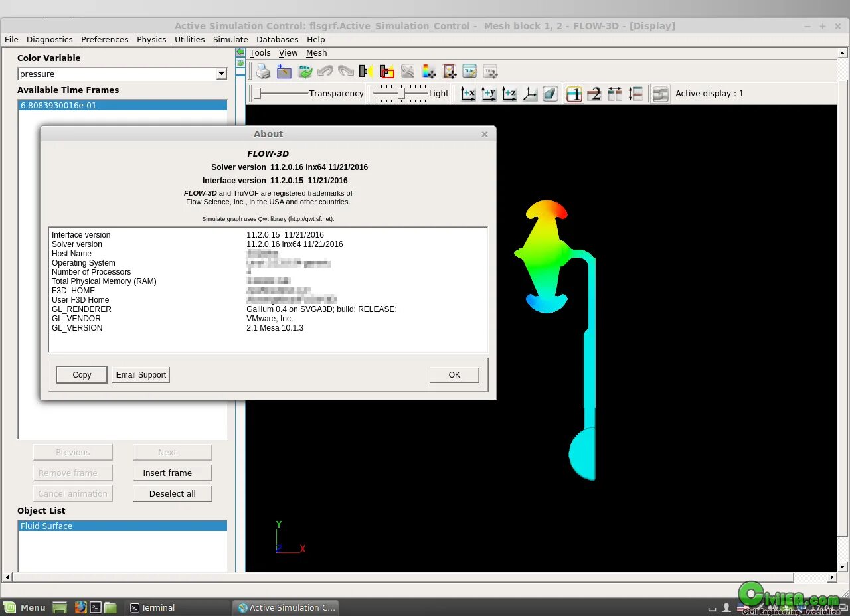Screen dimensions: 850x616
Task: Click the display vertical scrollbar down arrow
Action: tap(843, 567)
